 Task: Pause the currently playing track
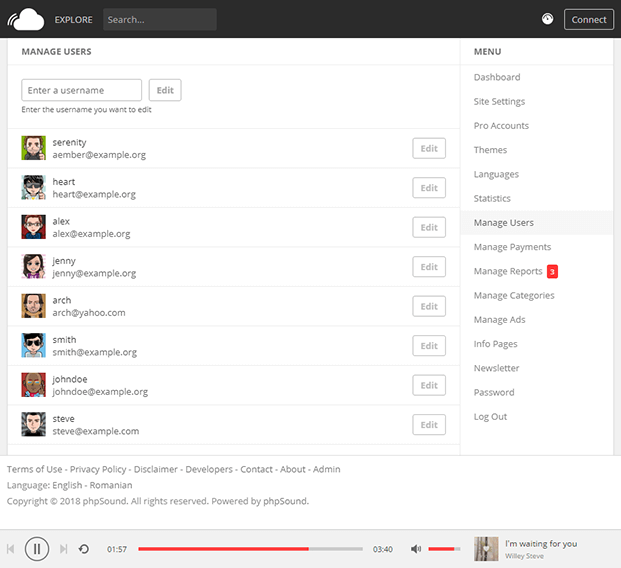click(37, 548)
